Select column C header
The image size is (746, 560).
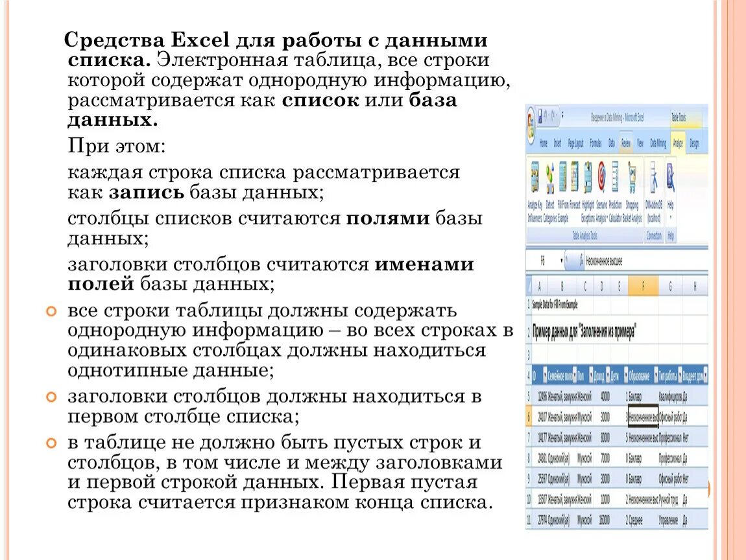pos(584,286)
